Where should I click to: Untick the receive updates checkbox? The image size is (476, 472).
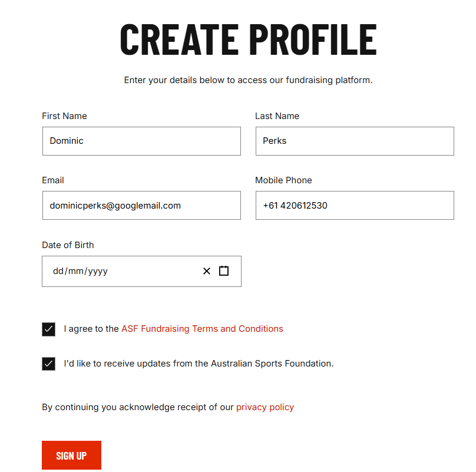48,364
